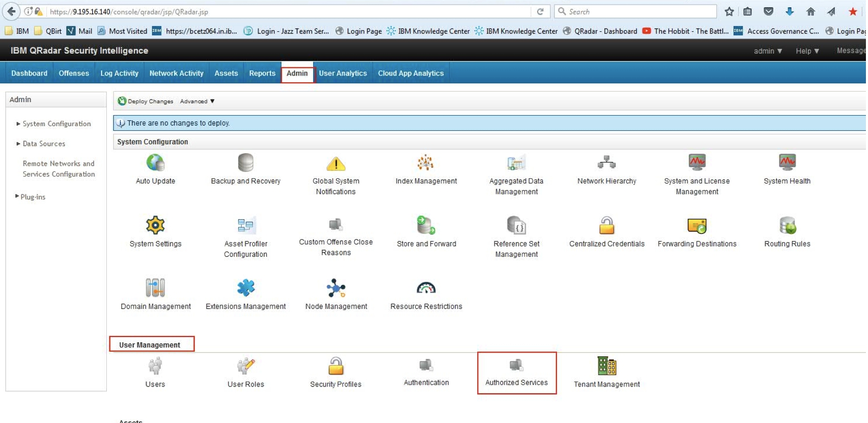This screenshot has height=423, width=868.
Task: Open Extensions Management puzzle icon
Action: [245, 288]
